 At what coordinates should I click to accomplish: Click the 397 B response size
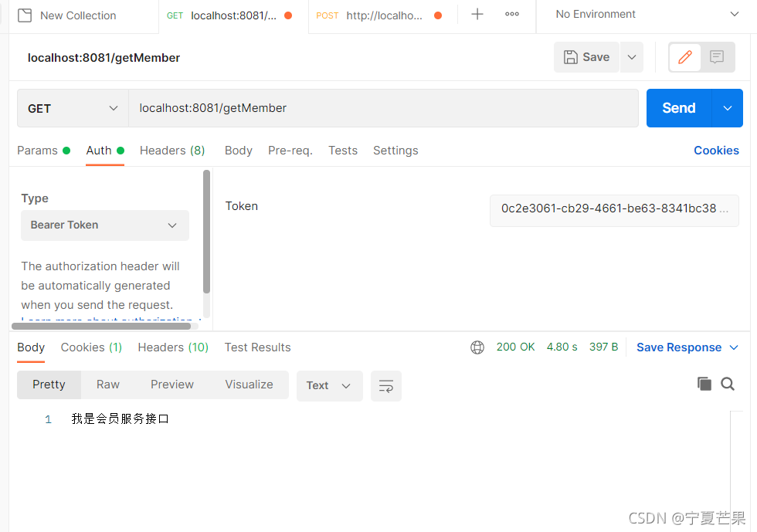(x=603, y=347)
